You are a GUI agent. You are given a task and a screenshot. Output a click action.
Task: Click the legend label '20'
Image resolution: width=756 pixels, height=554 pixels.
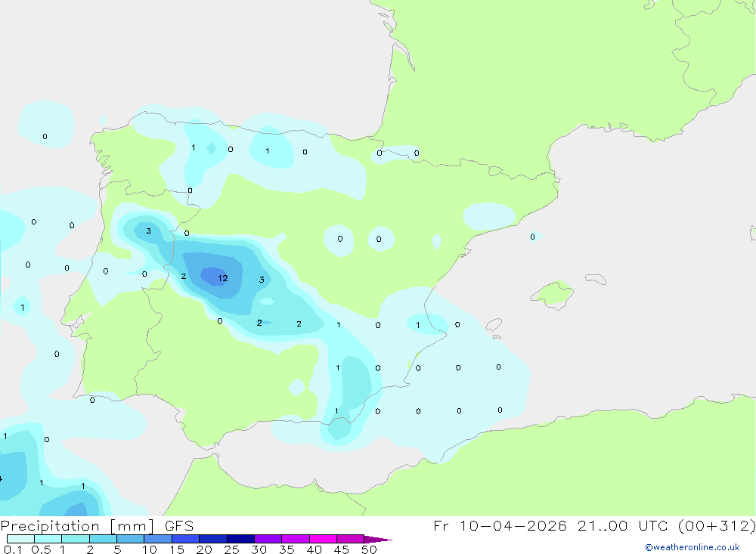click(204, 549)
